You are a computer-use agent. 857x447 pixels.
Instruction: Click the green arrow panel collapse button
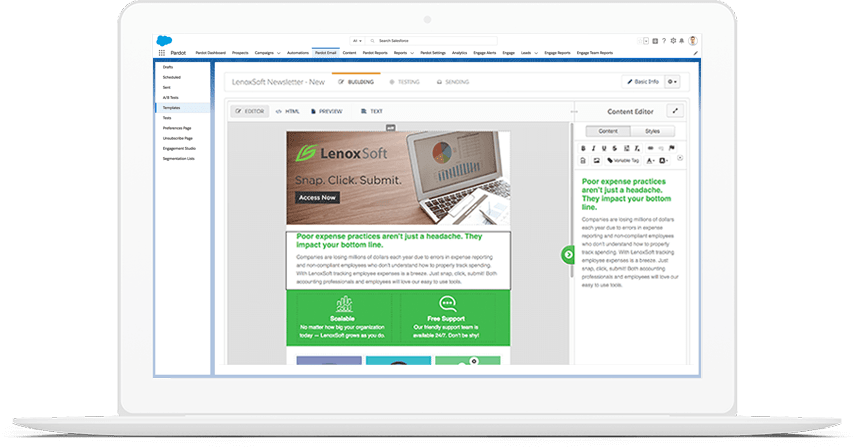pyautogui.click(x=568, y=255)
